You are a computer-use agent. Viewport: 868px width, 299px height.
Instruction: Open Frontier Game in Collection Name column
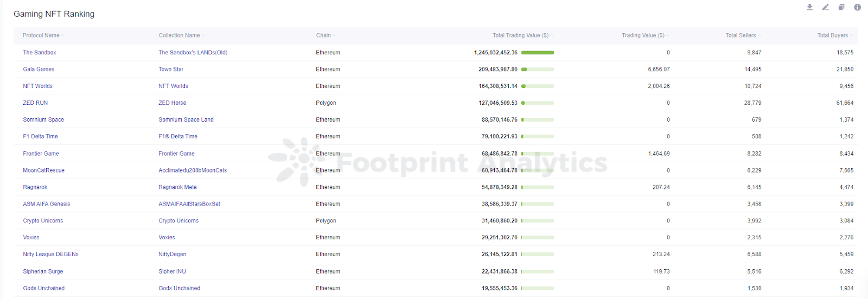(176, 154)
